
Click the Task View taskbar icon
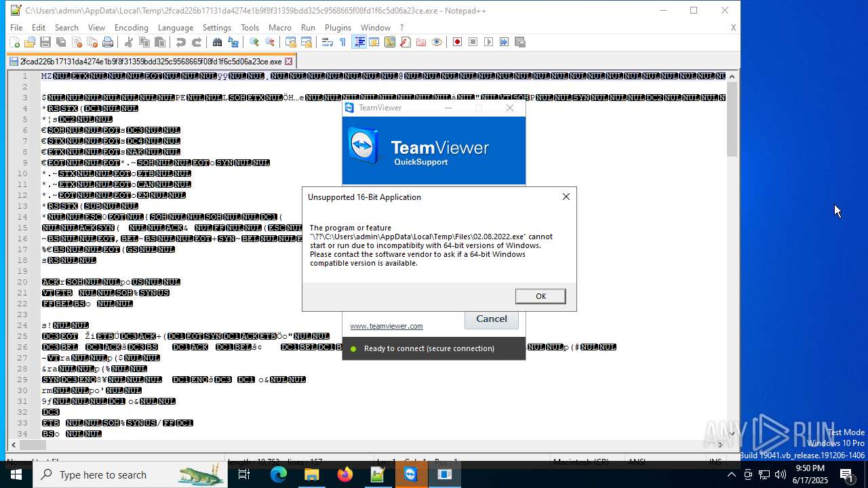point(245,474)
